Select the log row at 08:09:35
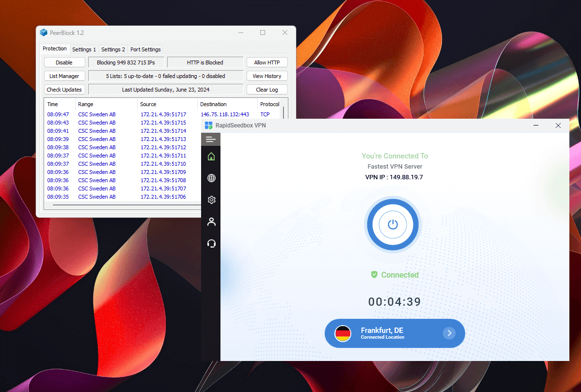This screenshot has height=392, width=581. 123,197
